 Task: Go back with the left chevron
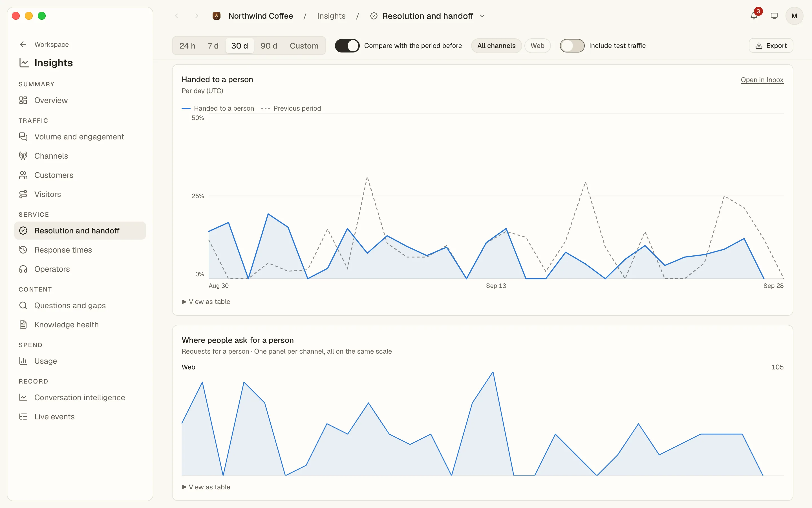point(176,16)
